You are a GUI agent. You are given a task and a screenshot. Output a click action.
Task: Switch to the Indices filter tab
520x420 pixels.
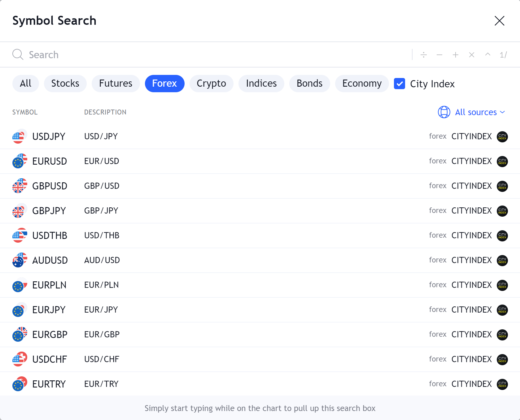(261, 84)
